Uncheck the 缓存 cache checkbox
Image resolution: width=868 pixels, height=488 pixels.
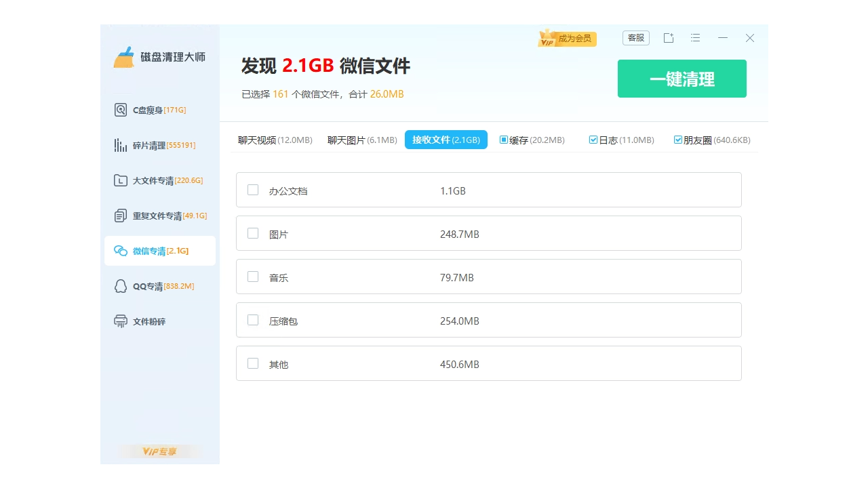(503, 139)
